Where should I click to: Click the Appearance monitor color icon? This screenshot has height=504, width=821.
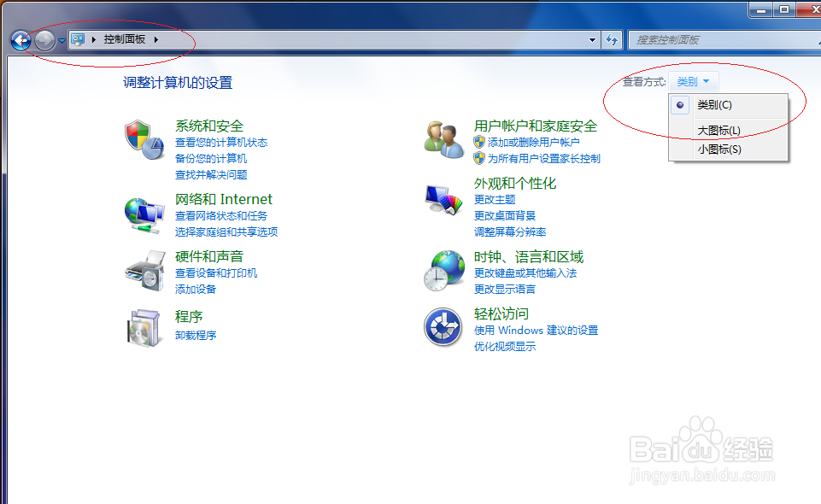click(x=444, y=200)
